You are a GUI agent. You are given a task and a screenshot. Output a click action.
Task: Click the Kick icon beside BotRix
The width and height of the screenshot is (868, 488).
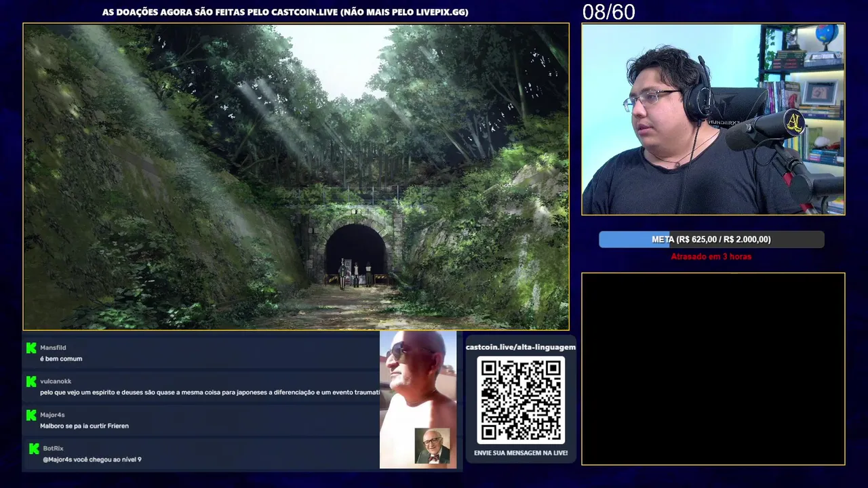point(34,449)
